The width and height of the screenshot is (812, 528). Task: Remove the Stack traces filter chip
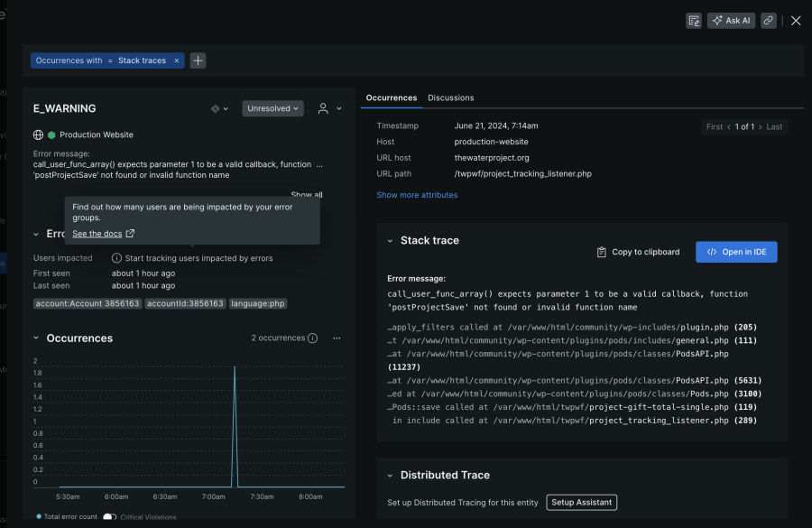pos(177,60)
